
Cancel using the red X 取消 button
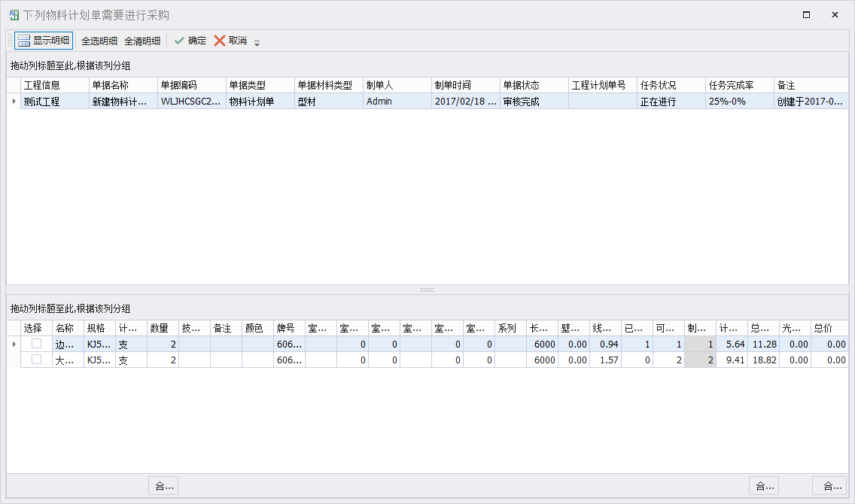[x=230, y=41]
